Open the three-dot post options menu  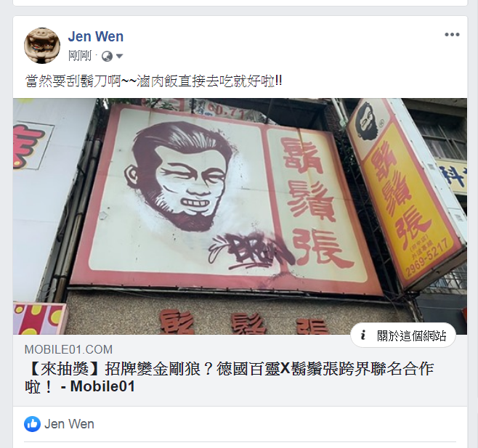[452, 35]
